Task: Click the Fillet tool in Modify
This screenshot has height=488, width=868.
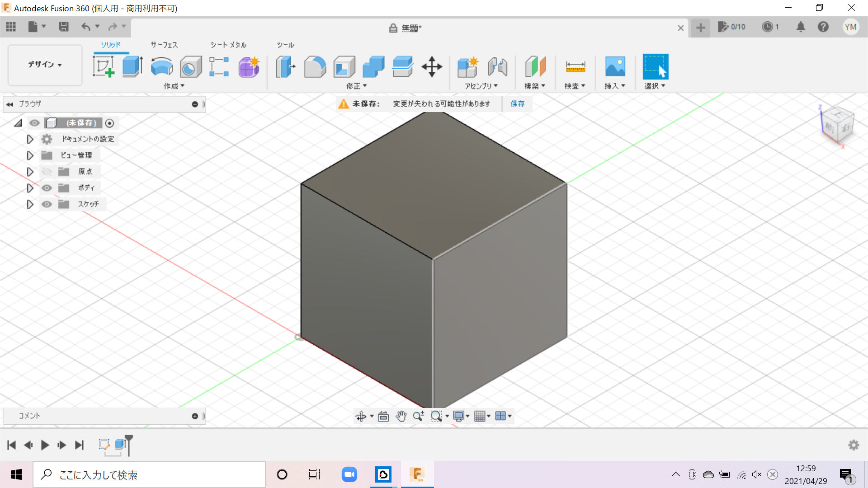Action: tap(315, 66)
